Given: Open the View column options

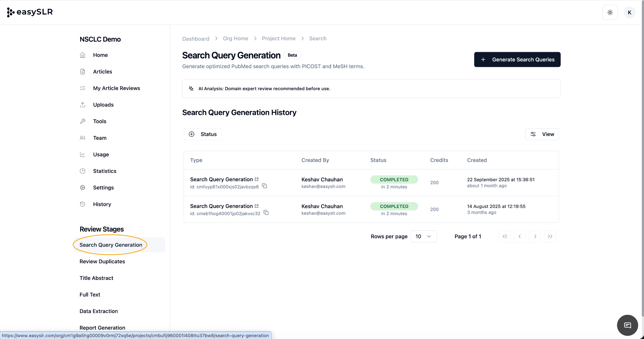Looking at the screenshot, I should coord(542,134).
